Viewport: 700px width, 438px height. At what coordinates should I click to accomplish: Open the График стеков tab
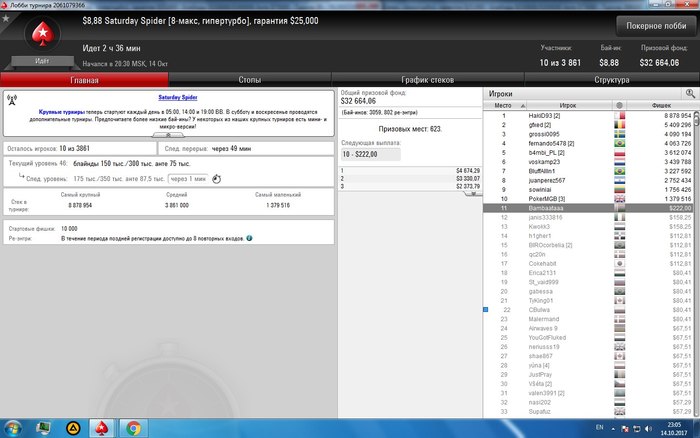[428, 79]
